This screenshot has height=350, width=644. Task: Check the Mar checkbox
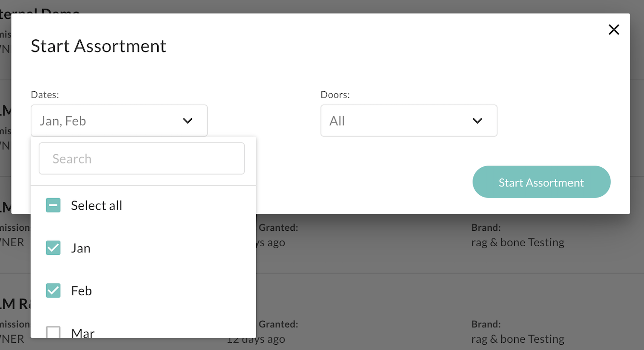tap(53, 332)
